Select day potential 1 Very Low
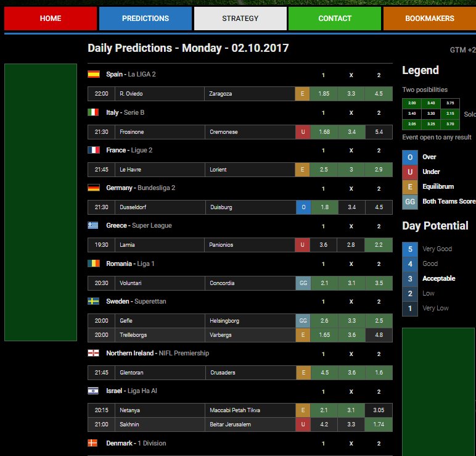This screenshot has width=476, height=456. 410,309
